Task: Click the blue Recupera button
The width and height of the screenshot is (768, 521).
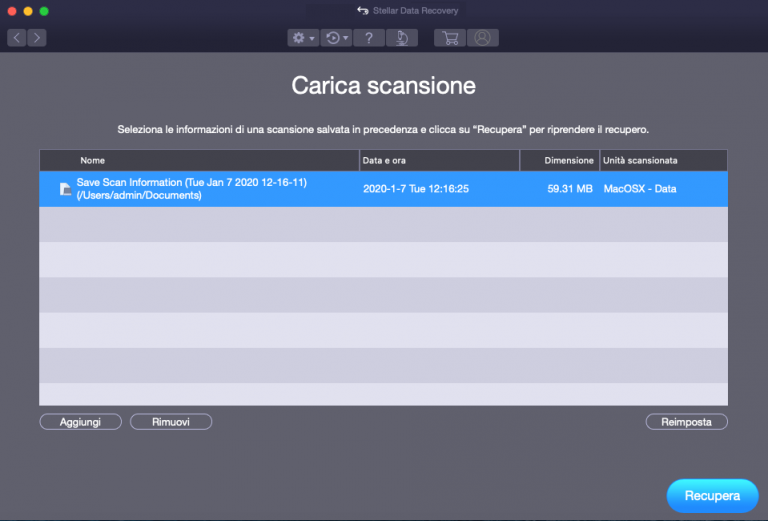Action: pyautogui.click(x=712, y=496)
